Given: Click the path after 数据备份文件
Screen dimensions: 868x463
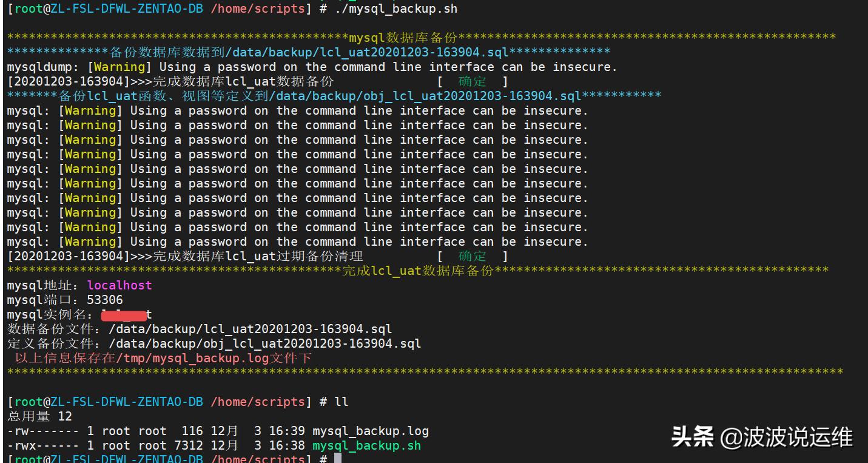Looking at the screenshot, I should pyautogui.click(x=250, y=329).
